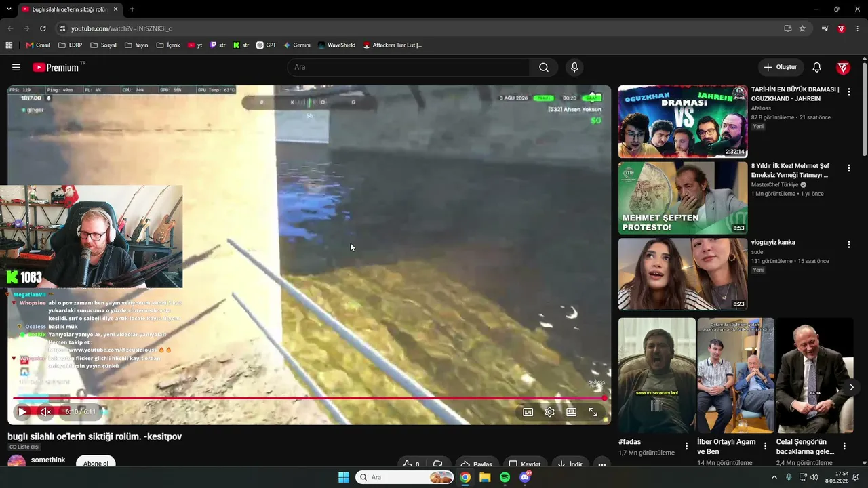Open options menu for İlber Ortaylı short

(765, 446)
